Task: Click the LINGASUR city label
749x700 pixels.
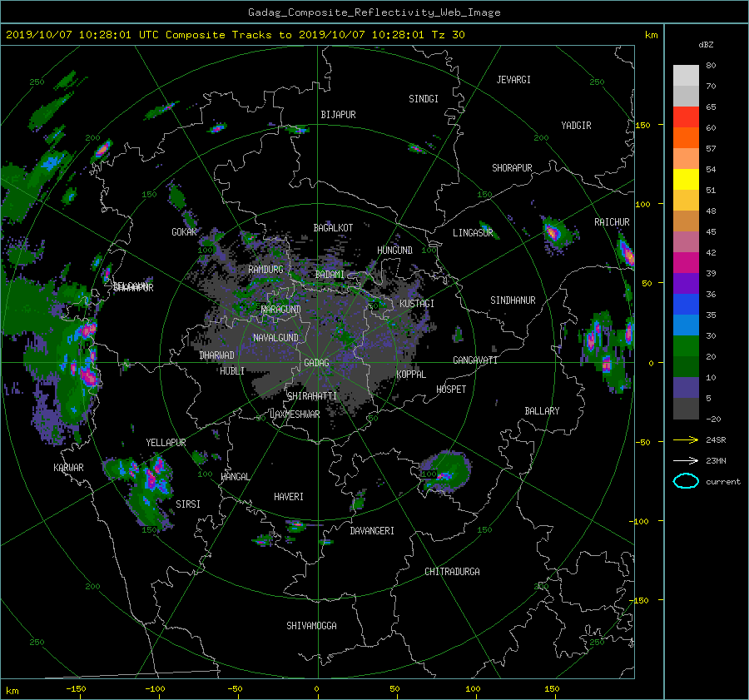Action: click(473, 233)
